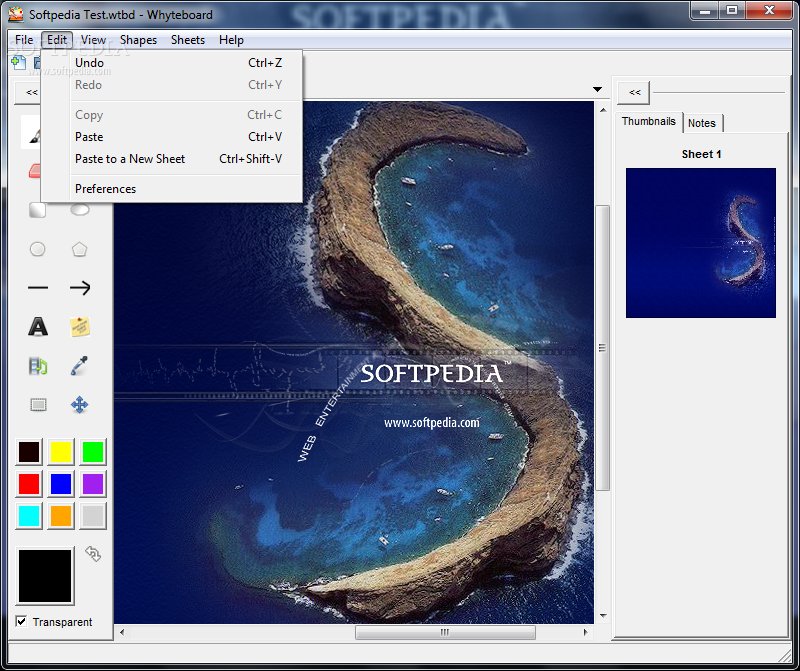Screen dimensions: 800x671
Task: Select the Text tool
Action: point(38,327)
